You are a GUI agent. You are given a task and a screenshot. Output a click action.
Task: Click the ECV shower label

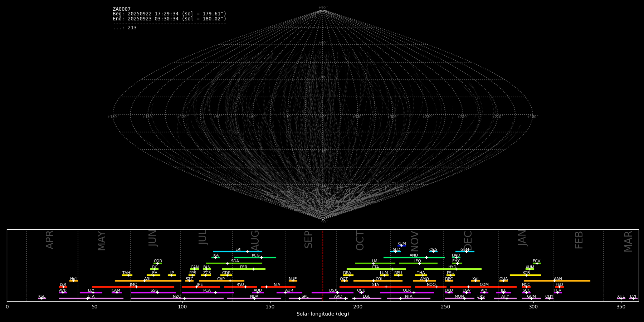click(537, 261)
